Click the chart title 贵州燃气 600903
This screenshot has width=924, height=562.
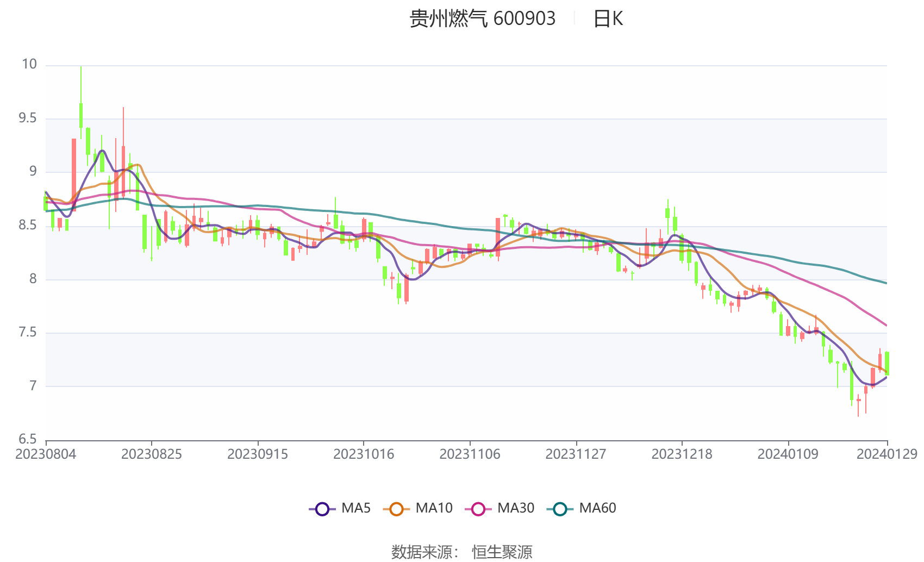point(482,18)
